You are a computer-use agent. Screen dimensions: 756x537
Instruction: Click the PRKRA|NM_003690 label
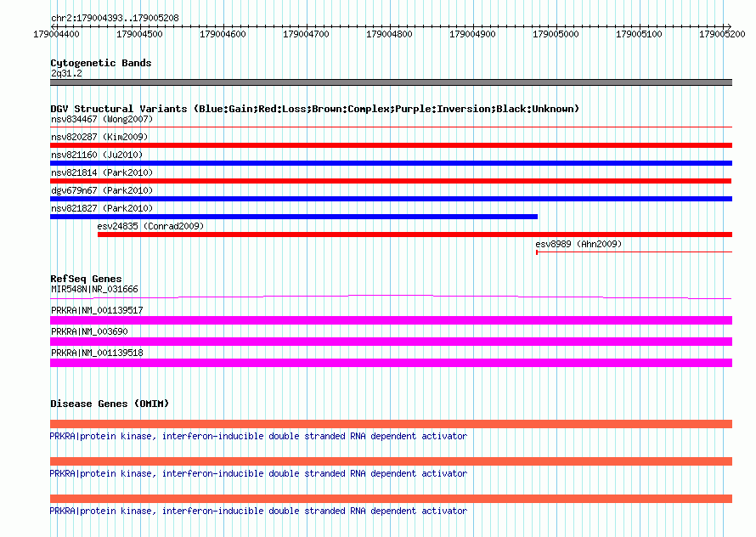(x=89, y=332)
